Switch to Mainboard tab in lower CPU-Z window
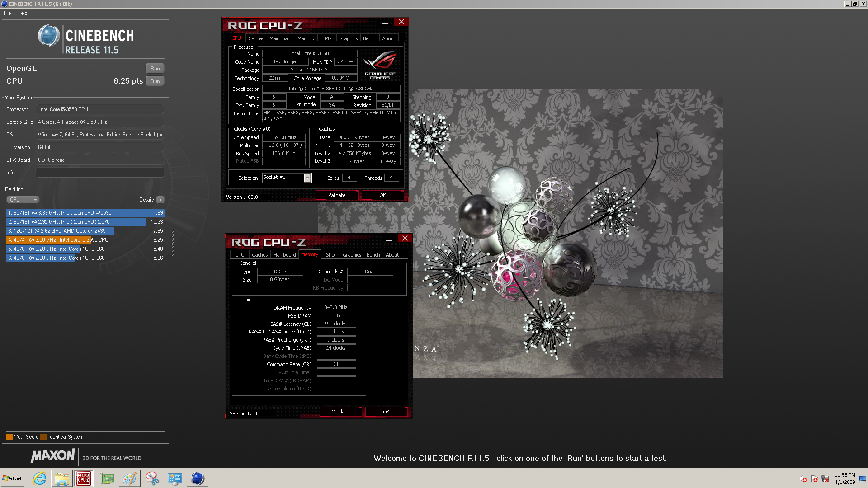Image resolution: width=868 pixels, height=488 pixels. [x=284, y=255]
